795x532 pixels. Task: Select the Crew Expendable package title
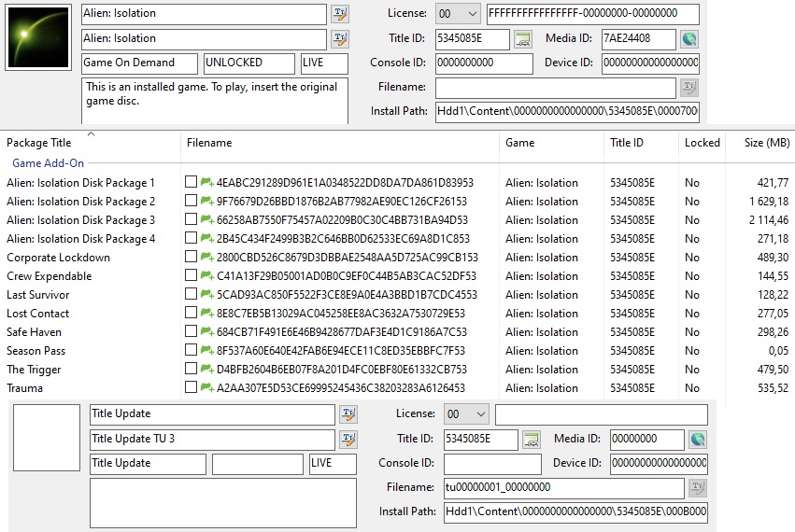(x=50, y=276)
